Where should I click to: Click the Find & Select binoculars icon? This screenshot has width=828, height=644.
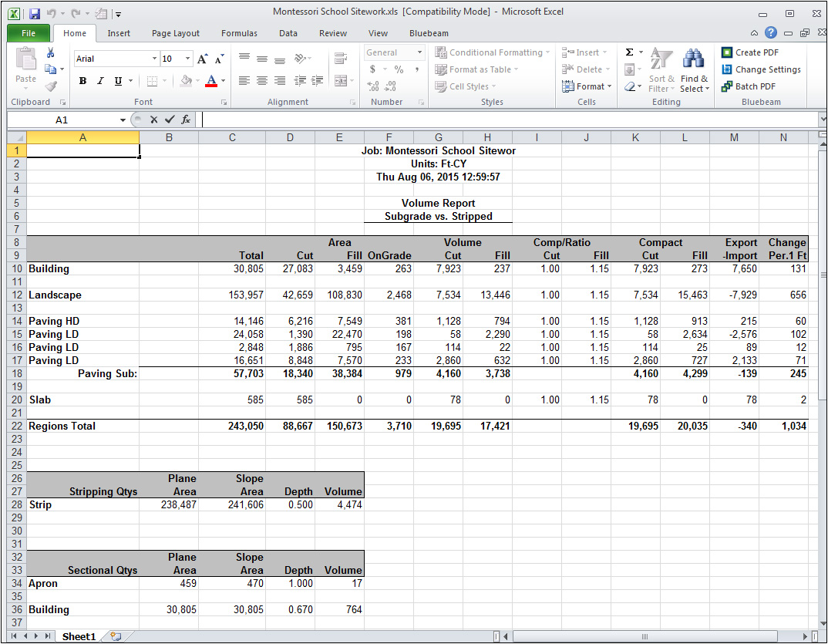694,59
